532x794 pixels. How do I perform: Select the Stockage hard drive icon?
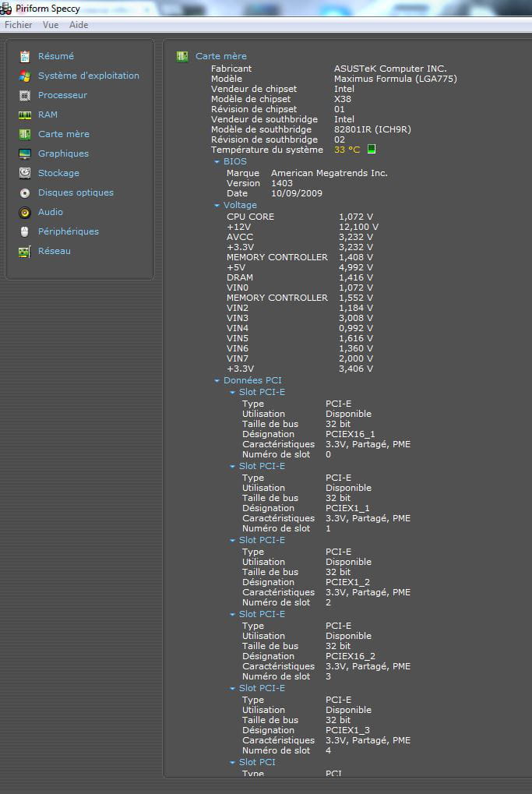pos(25,173)
